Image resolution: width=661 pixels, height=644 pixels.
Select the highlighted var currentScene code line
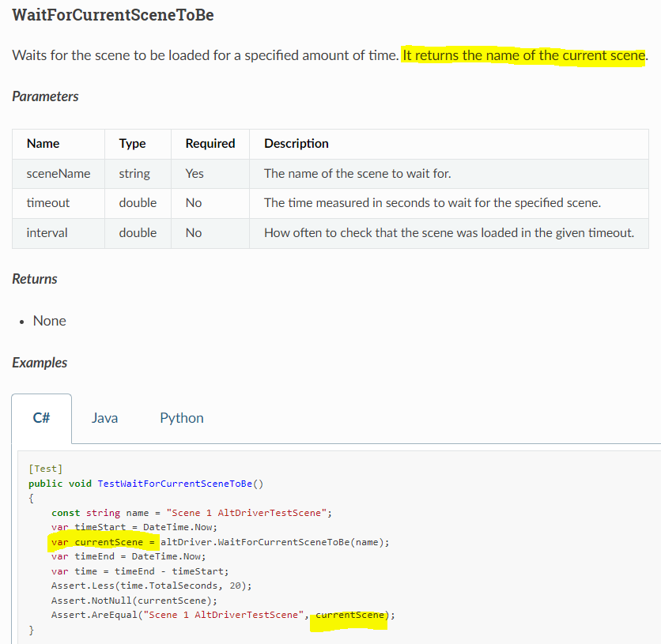pyautogui.click(x=103, y=541)
